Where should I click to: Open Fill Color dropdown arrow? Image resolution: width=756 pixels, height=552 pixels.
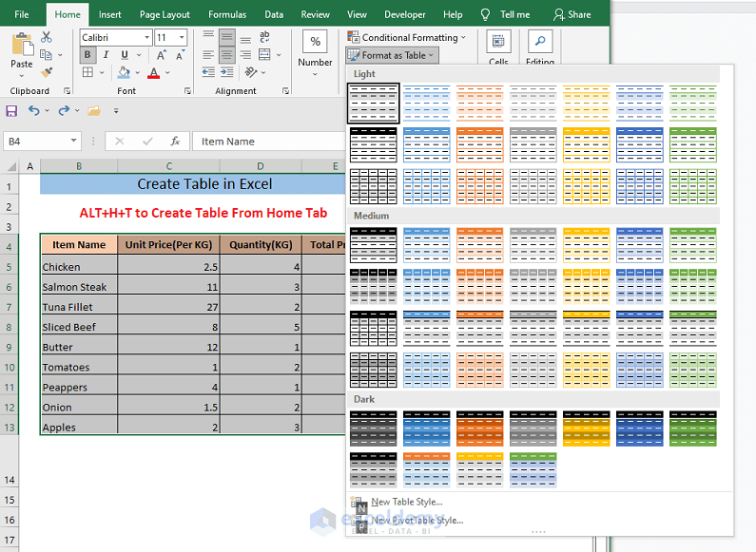(x=137, y=73)
